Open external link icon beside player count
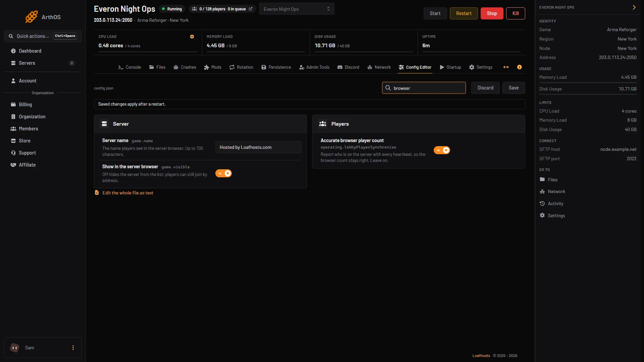This screenshot has width=644, height=362. 251,9
